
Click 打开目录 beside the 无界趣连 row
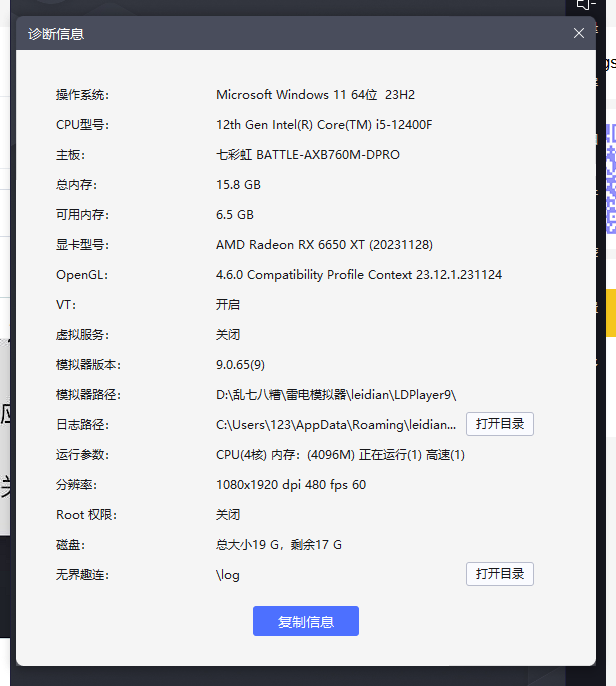click(499, 574)
